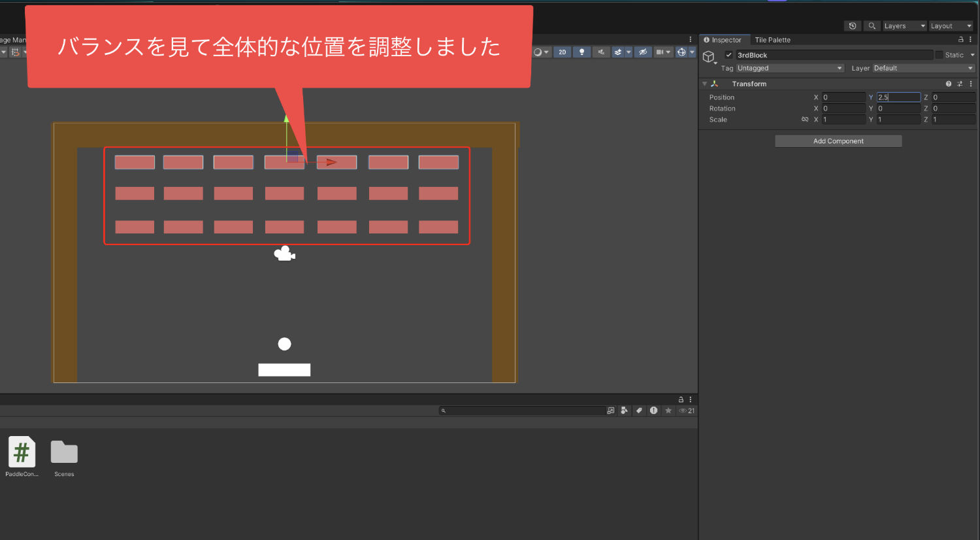Click the GameObject cube icon picker
Viewport: 980px width, 540px height.
coord(709,57)
